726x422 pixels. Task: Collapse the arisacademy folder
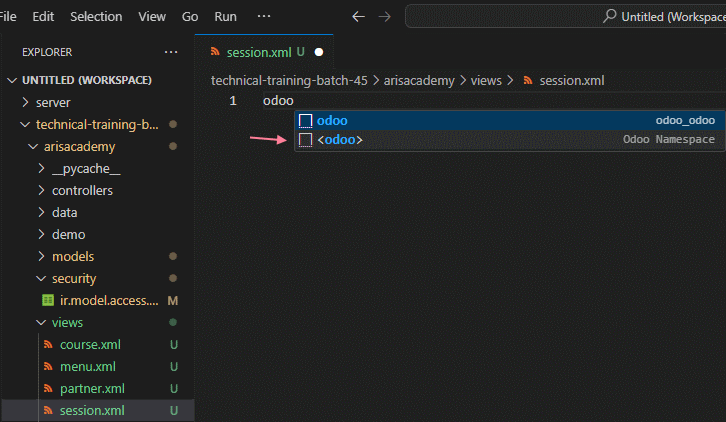[x=79, y=147]
